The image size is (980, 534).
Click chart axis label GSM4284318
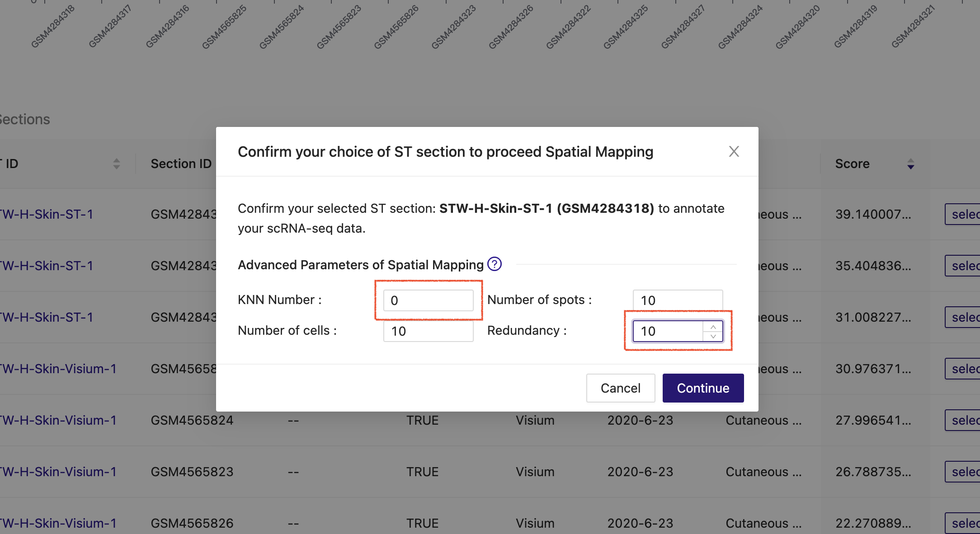[x=53, y=26]
